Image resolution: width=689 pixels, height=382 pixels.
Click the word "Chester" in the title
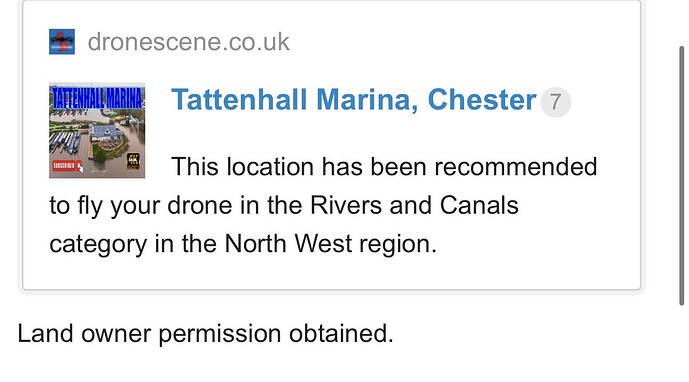point(482,100)
